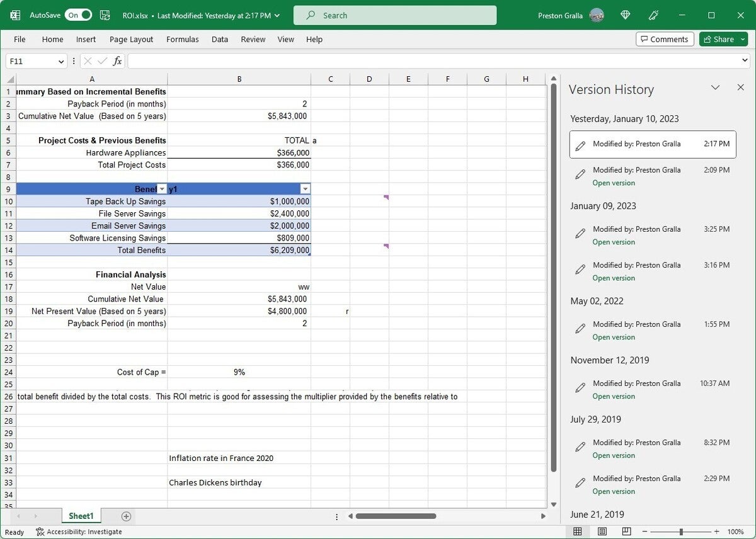Screen dimensions: 756x539
Task: Turn off the AutoSave toggle
Action: pyautogui.click(x=78, y=15)
